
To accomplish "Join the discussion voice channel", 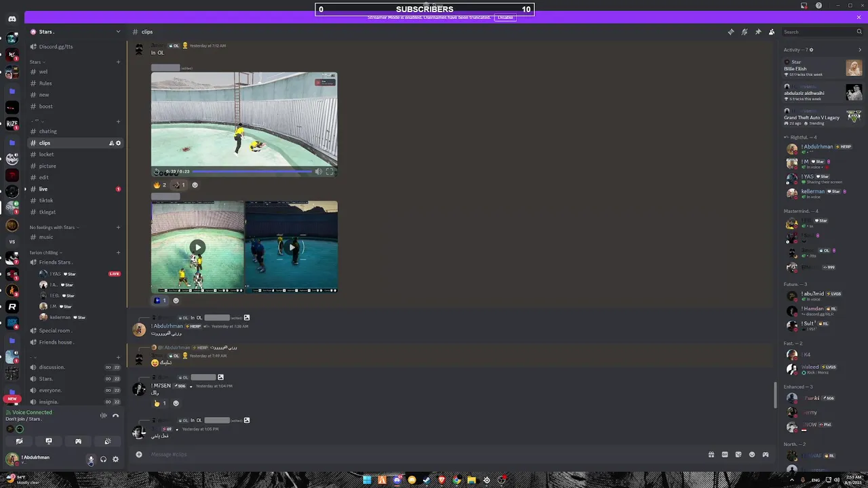I will point(75,367).
